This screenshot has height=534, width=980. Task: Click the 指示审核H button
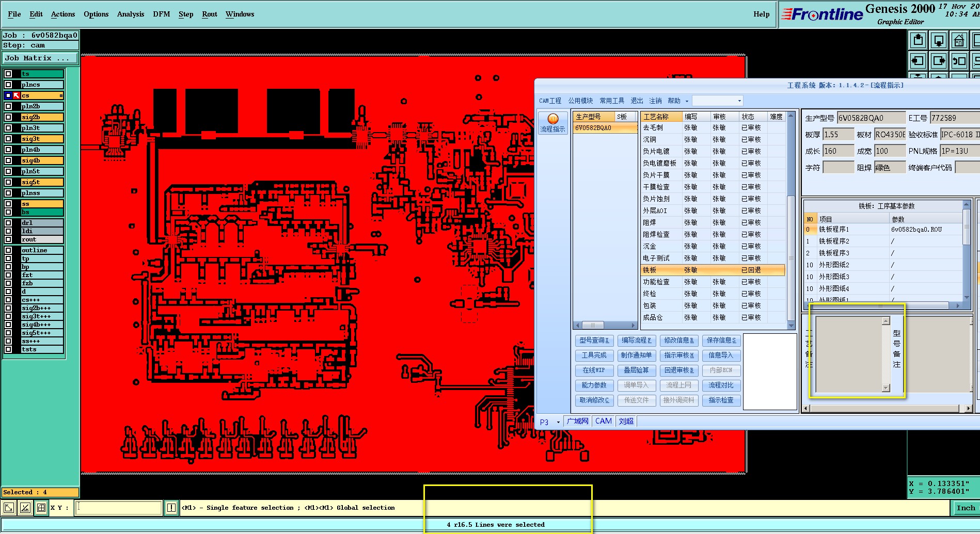678,355
